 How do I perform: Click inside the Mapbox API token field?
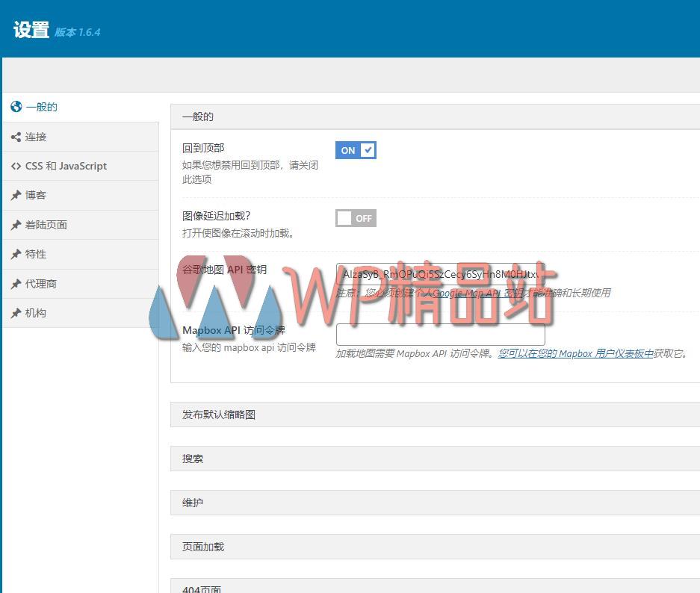coord(440,334)
